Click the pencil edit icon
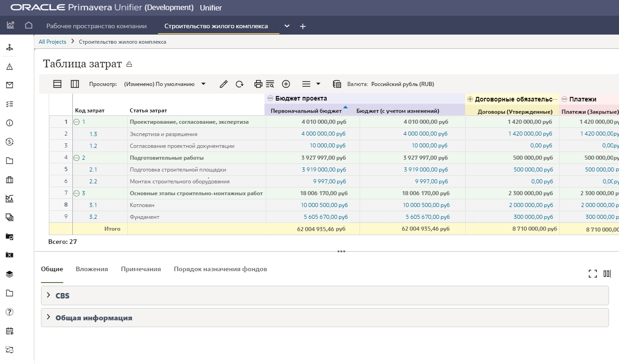 (x=223, y=84)
